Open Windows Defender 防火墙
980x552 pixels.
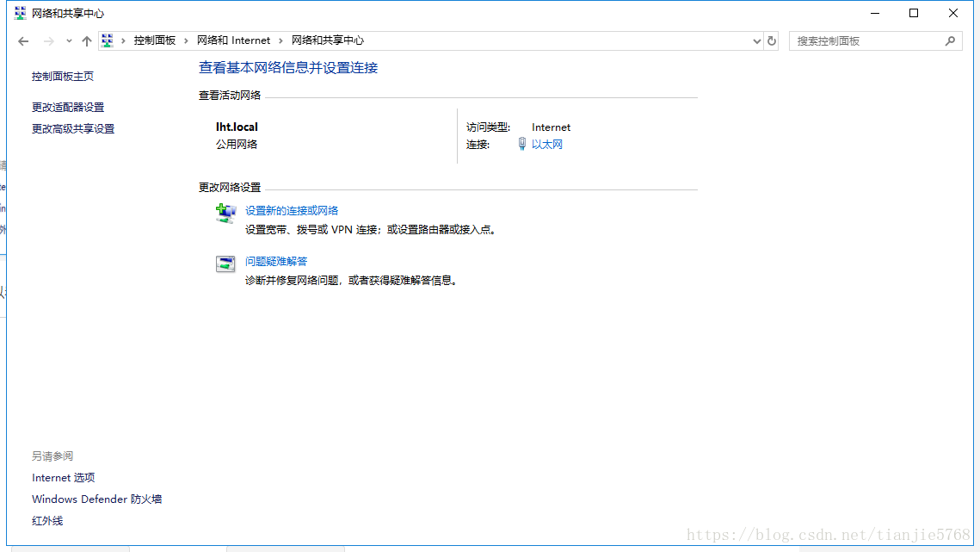pyautogui.click(x=97, y=499)
